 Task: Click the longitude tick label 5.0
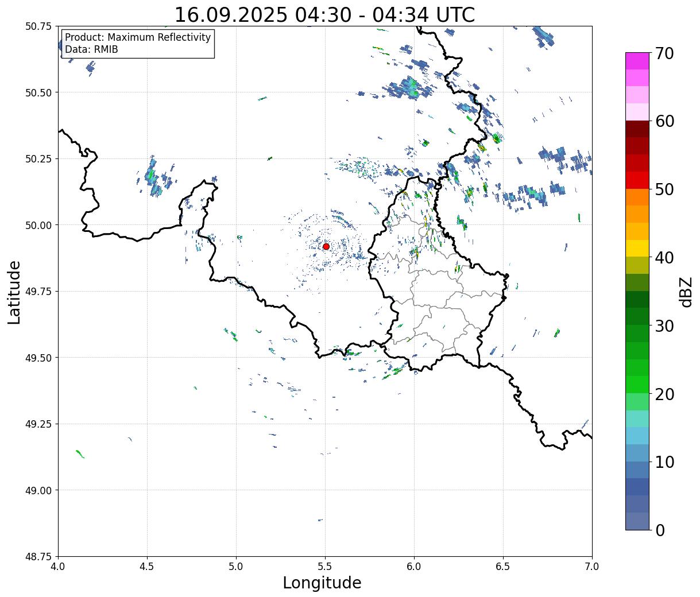click(x=236, y=567)
